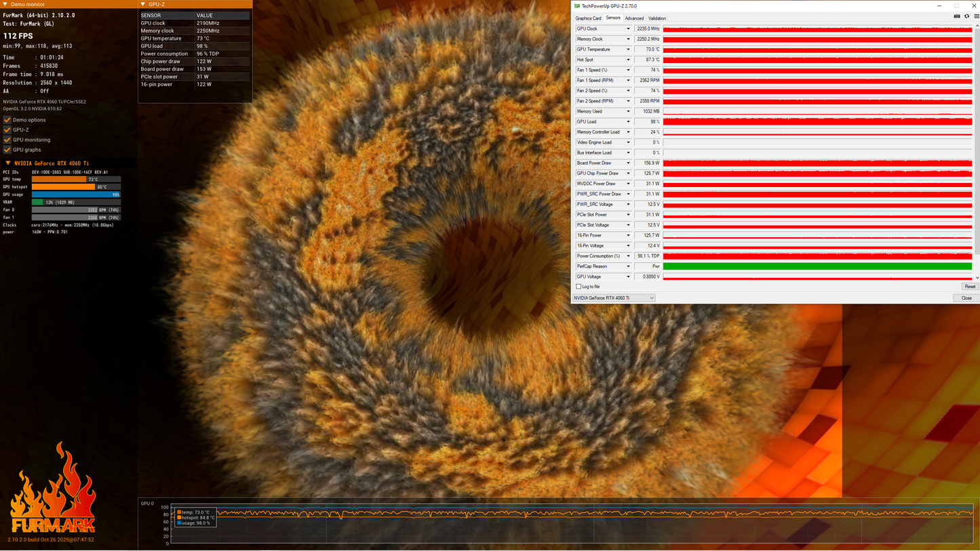Screen dimensions: 980x551
Task: Open the Memory Used sensor dropdown
Action: (x=629, y=112)
